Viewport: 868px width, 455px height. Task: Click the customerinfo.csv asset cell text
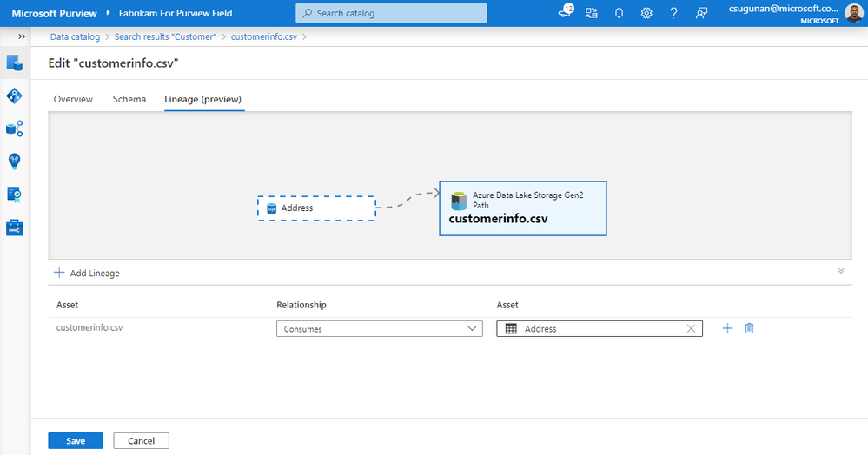(x=89, y=327)
